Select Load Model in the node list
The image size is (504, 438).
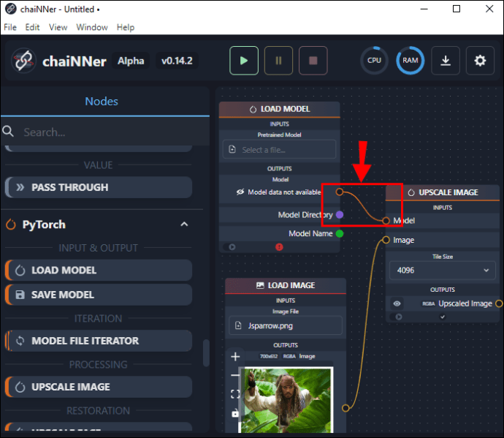coord(99,271)
